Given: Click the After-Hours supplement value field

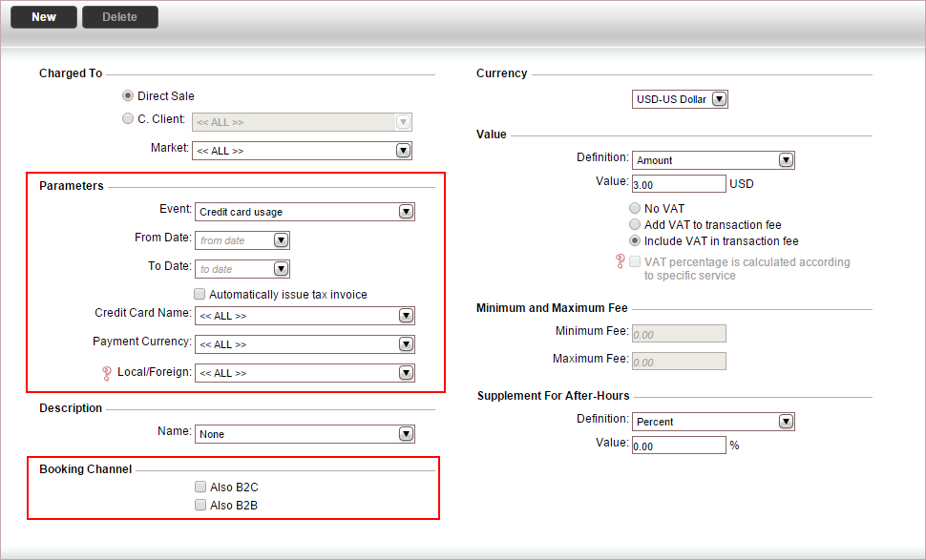Looking at the screenshot, I should 679,445.
